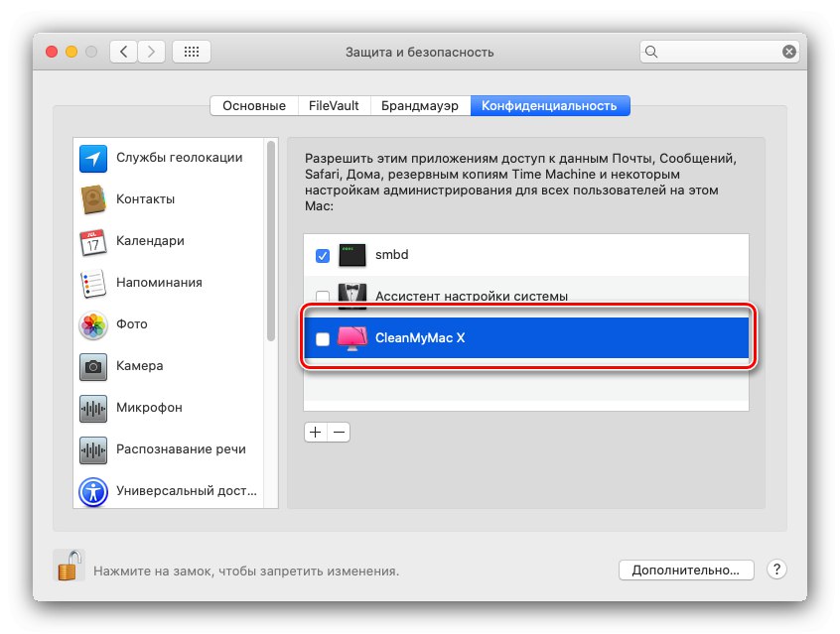Select the Фото icon in sidebar
Image resolution: width=840 pixels, height=634 pixels.
point(92,324)
